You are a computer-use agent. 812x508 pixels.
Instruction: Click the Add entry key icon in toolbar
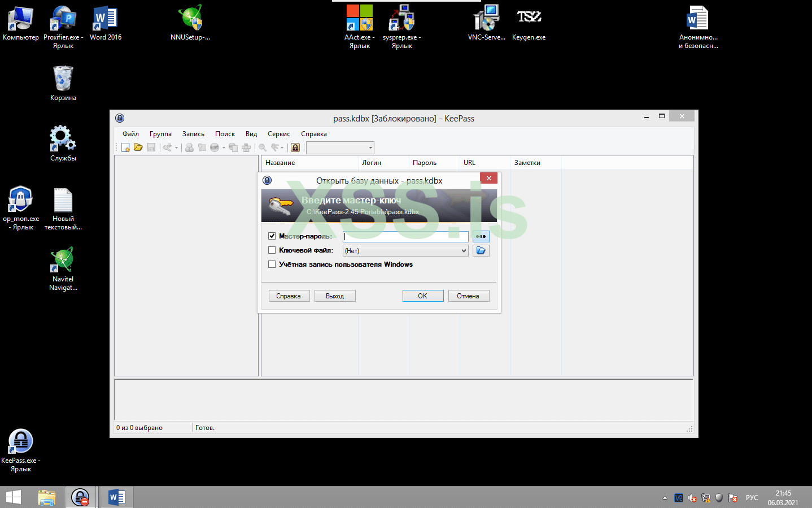[167, 147]
